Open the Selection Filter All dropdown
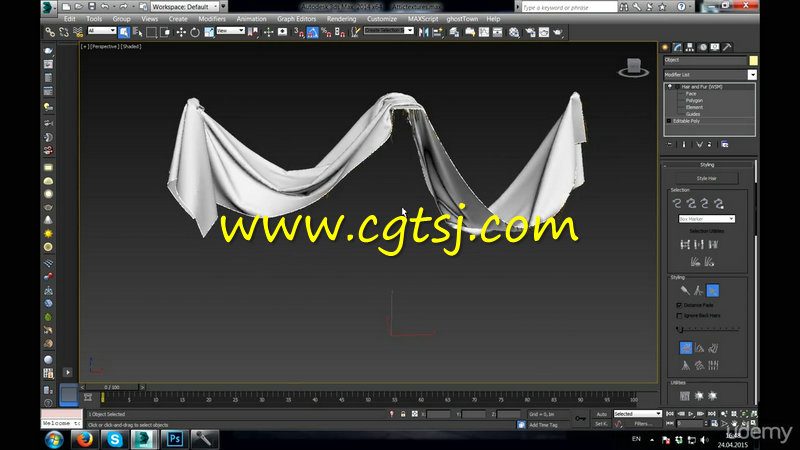The height and width of the screenshot is (450, 800). tap(102, 31)
